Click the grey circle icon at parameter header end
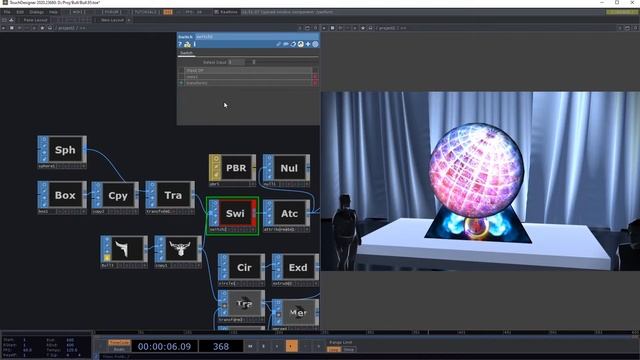The height and width of the screenshot is (360, 640). tap(315, 44)
